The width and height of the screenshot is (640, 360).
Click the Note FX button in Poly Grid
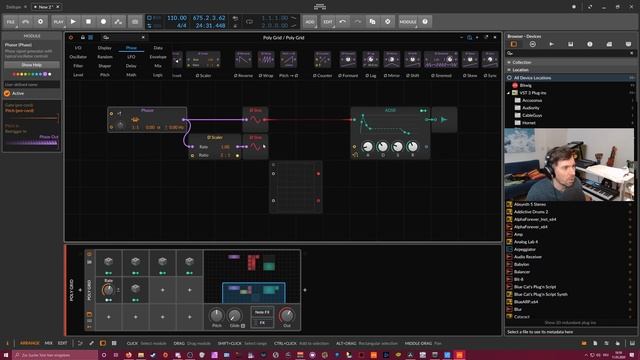click(262, 312)
